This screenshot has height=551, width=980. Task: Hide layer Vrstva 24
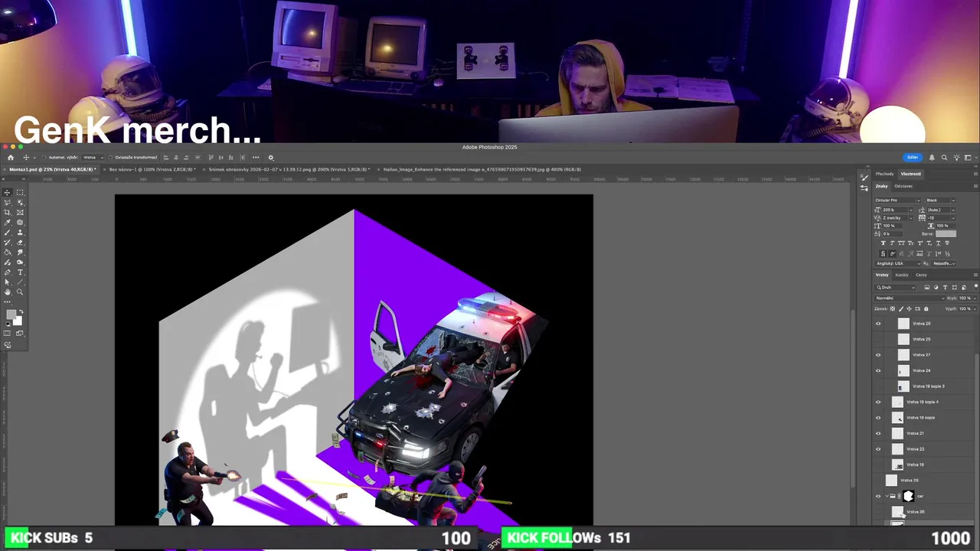click(878, 370)
